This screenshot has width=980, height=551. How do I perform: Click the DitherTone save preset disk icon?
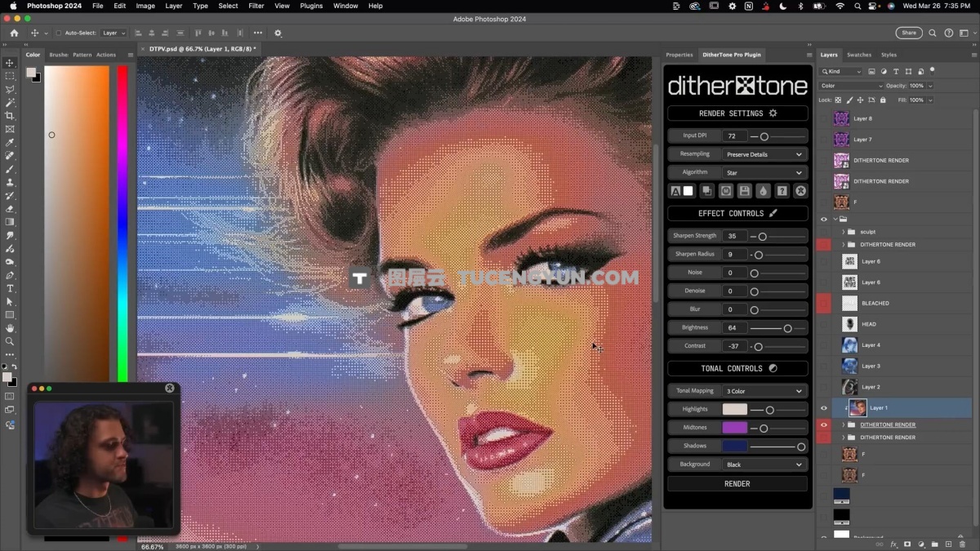coord(744,191)
